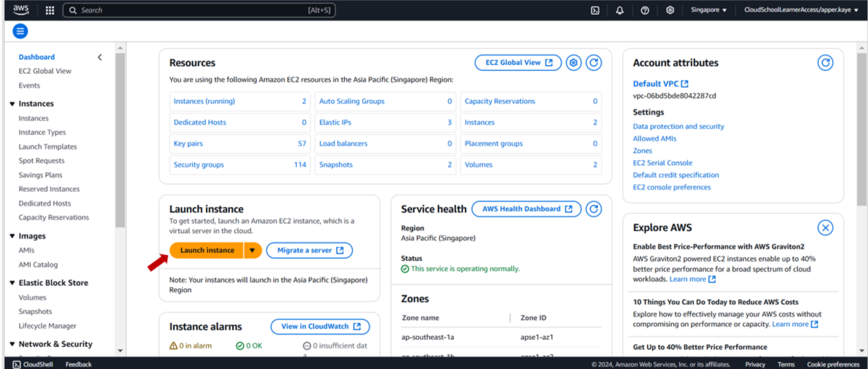Click inside the AWS search field

pyautogui.click(x=199, y=10)
